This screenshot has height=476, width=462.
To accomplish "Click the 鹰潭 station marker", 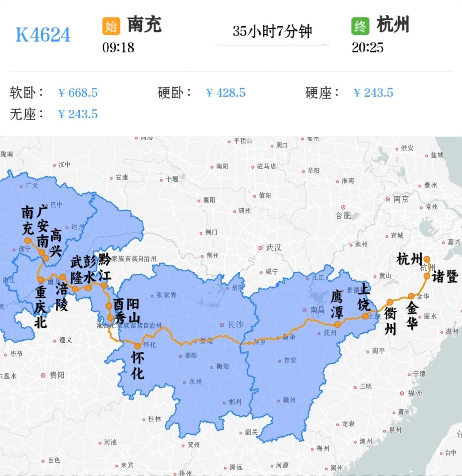I will [337, 325].
